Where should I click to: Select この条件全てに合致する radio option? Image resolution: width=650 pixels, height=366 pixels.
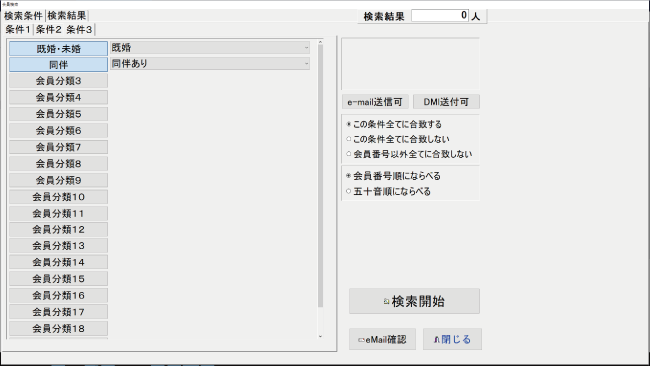point(394,124)
